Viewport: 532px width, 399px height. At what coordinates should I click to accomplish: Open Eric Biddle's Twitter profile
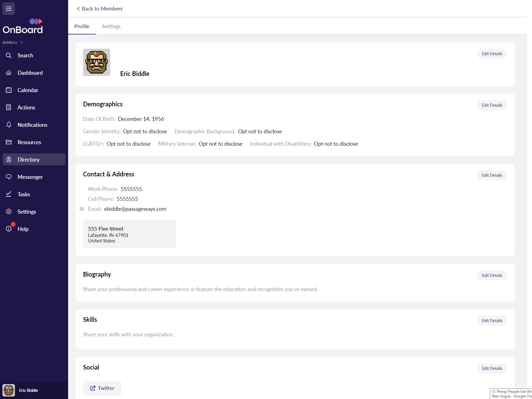[x=102, y=388]
